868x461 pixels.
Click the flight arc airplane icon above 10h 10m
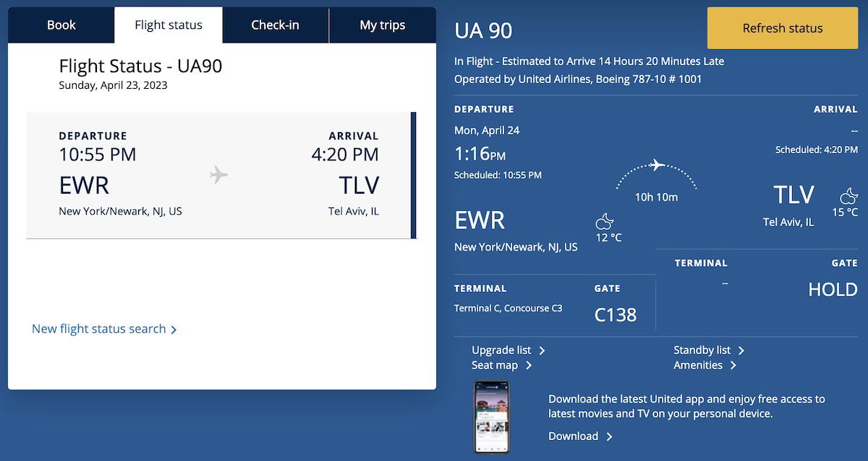(657, 165)
